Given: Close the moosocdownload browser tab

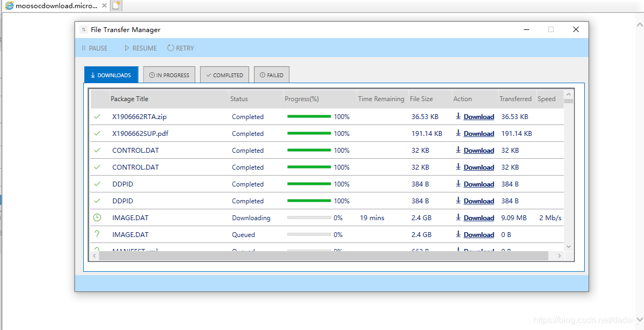Looking at the screenshot, I should 104,6.
